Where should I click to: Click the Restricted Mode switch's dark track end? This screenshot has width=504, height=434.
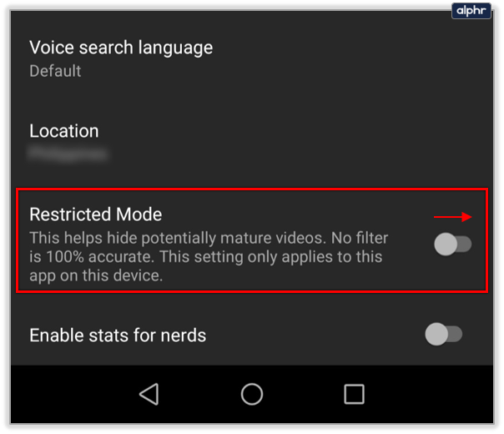click(x=466, y=245)
